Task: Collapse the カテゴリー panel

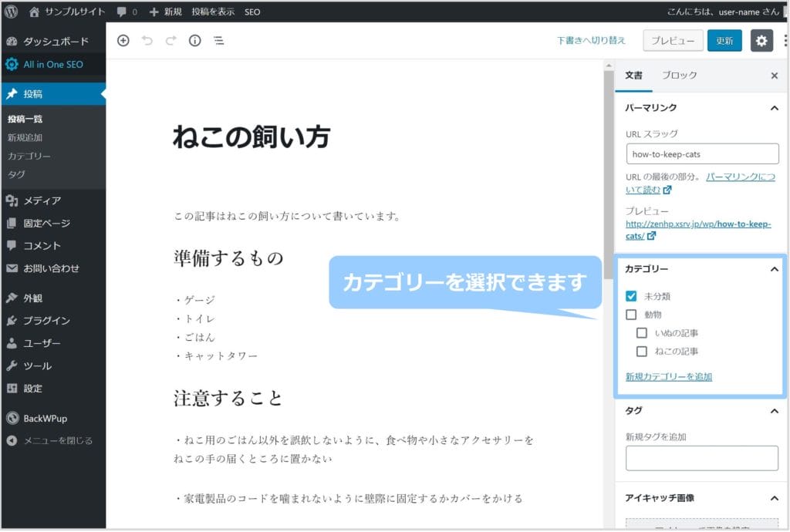Action: (x=774, y=269)
